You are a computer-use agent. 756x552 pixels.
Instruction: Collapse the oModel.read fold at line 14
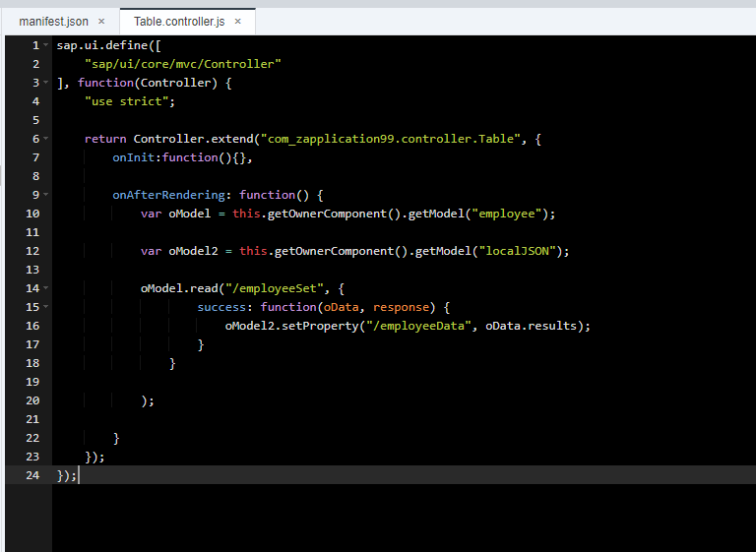coord(46,288)
